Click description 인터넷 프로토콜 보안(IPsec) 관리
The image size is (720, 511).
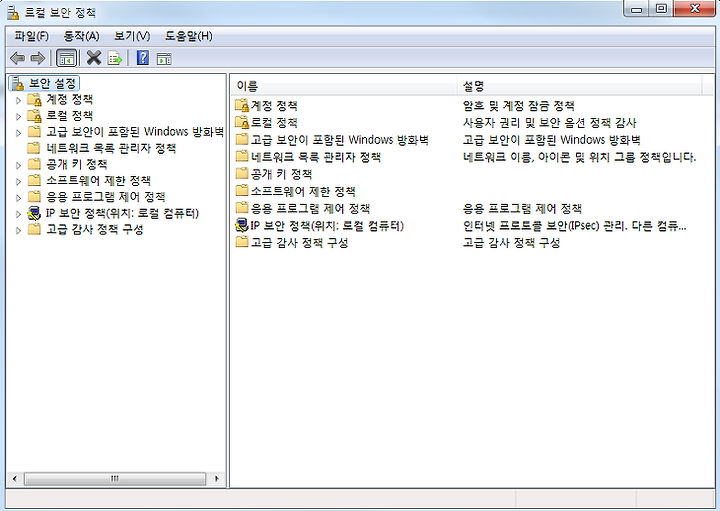574,225
